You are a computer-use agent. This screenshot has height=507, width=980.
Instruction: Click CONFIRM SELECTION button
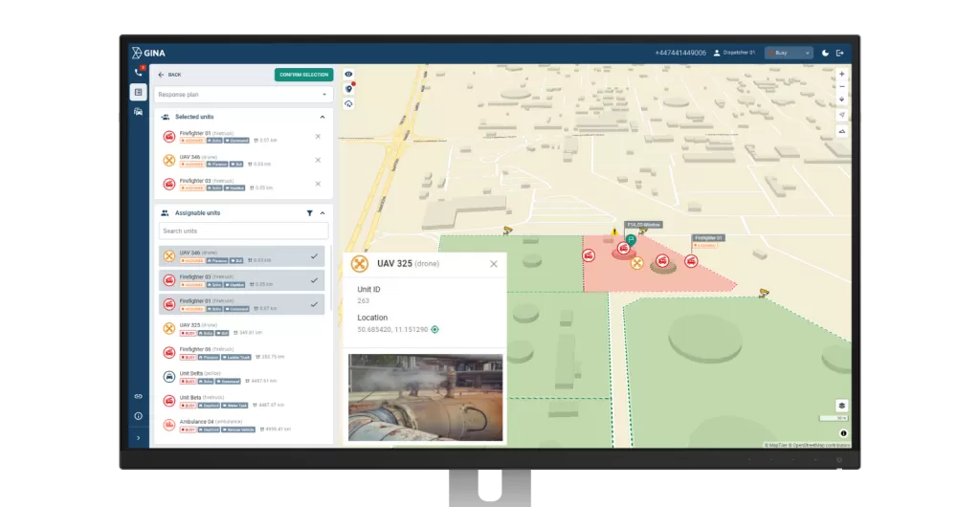pyautogui.click(x=303, y=75)
